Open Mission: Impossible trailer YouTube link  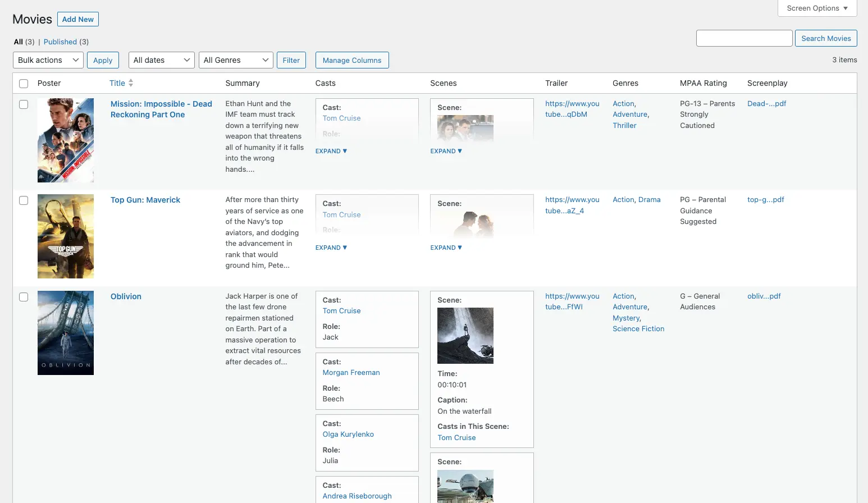pos(572,109)
